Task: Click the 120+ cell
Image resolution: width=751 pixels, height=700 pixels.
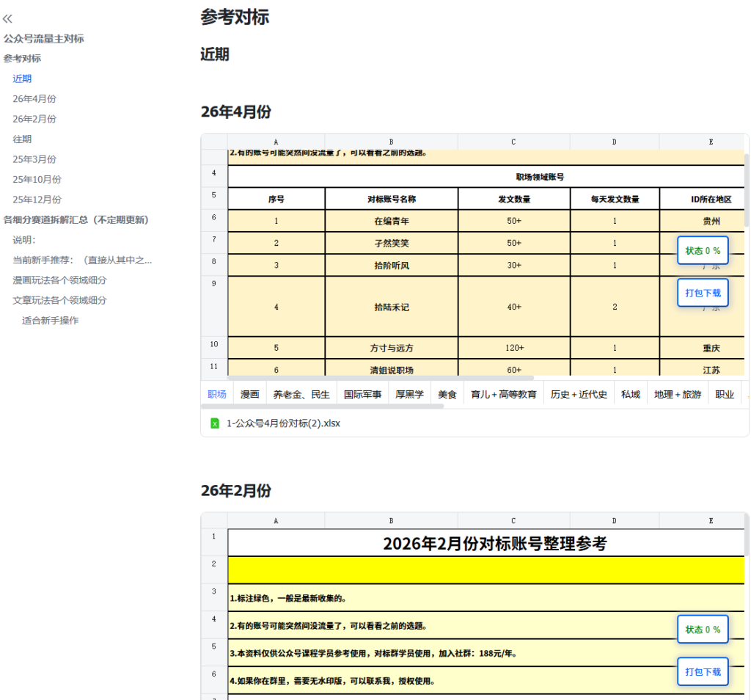Action: click(x=514, y=348)
